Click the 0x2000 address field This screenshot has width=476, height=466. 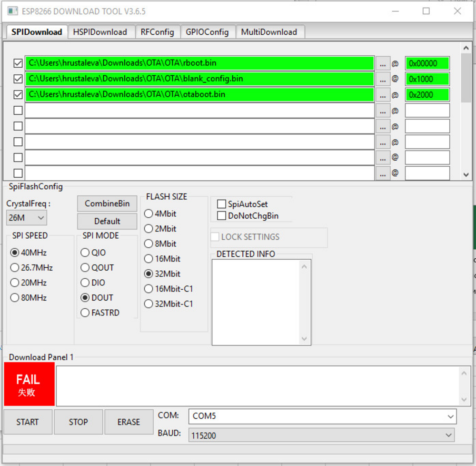click(x=427, y=95)
